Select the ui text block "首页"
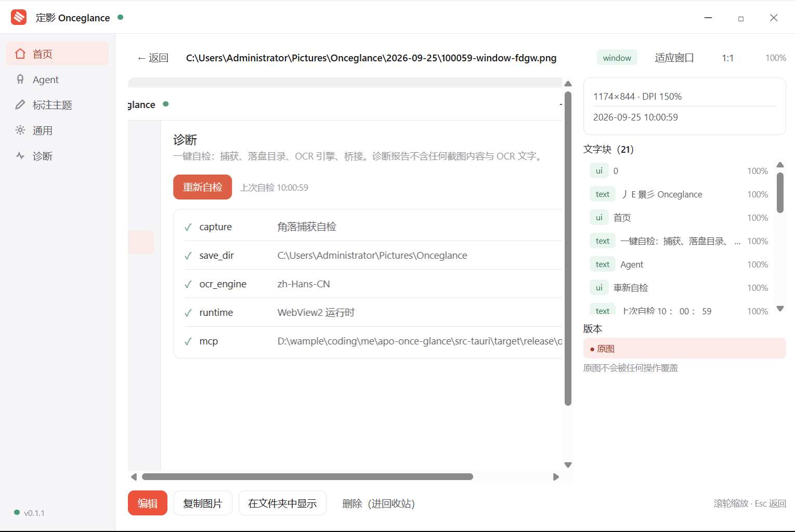The image size is (795, 532). 679,218
